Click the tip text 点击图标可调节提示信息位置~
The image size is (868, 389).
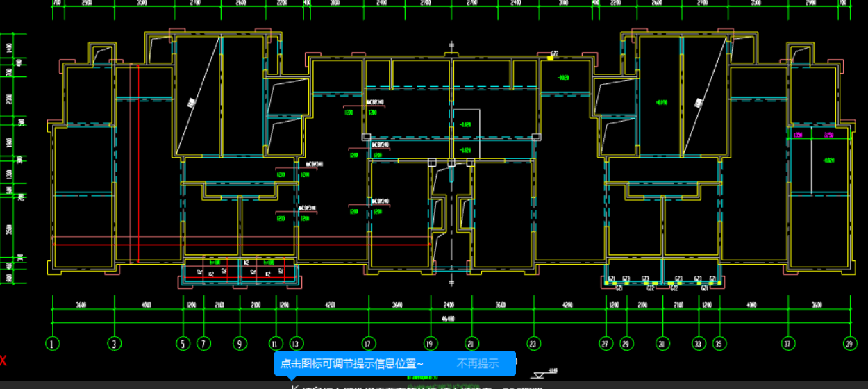tap(352, 363)
